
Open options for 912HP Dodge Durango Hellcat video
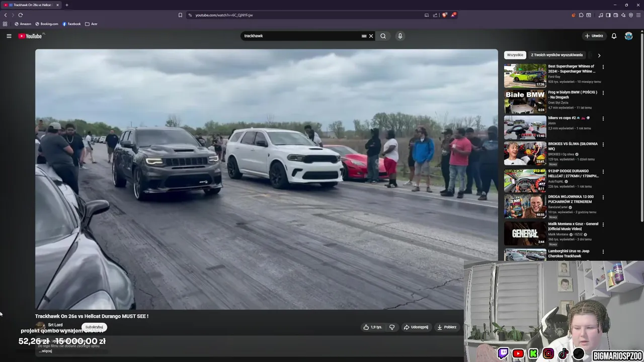603,171
